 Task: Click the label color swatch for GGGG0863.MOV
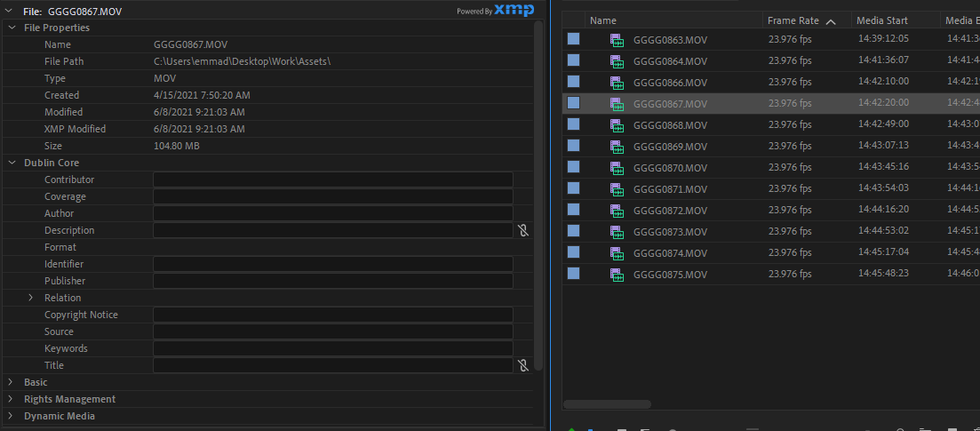573,39
